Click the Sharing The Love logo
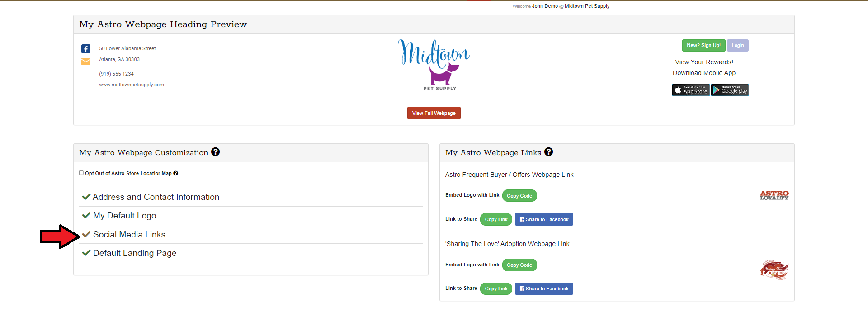This screenshot has width=868, height=317. pos(774,270)
